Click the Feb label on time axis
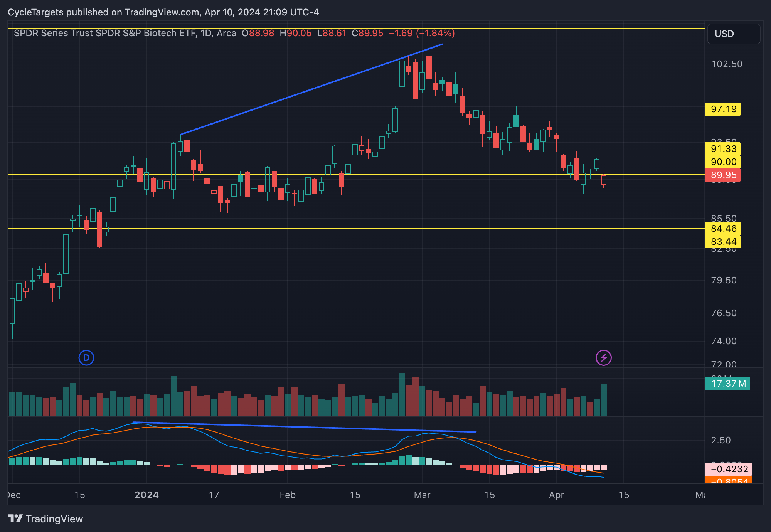This screenshot has width=771, height=532. [288, 495]
